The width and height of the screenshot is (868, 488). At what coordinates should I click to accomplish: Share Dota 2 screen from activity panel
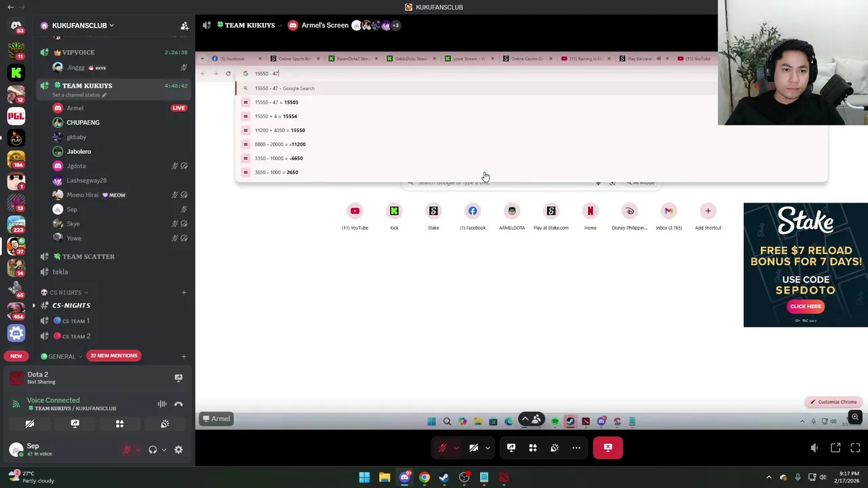click(178, 378)
